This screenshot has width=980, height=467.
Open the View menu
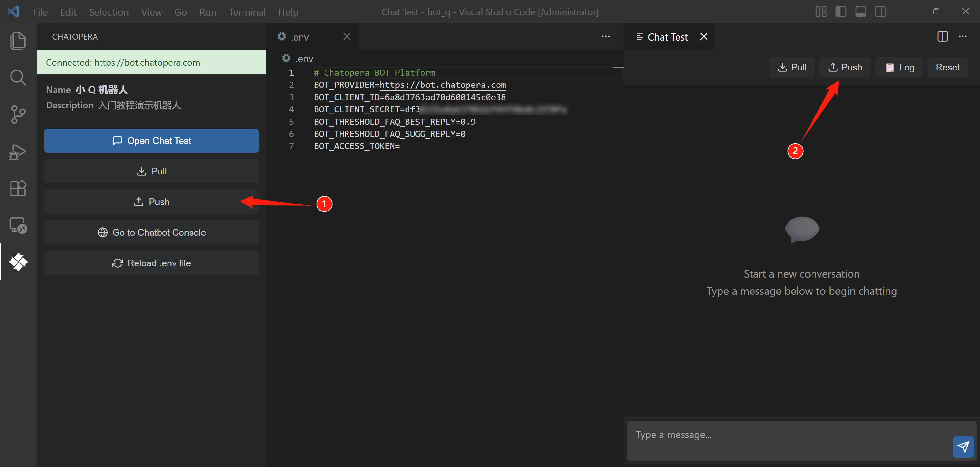(x=151, y=12)
